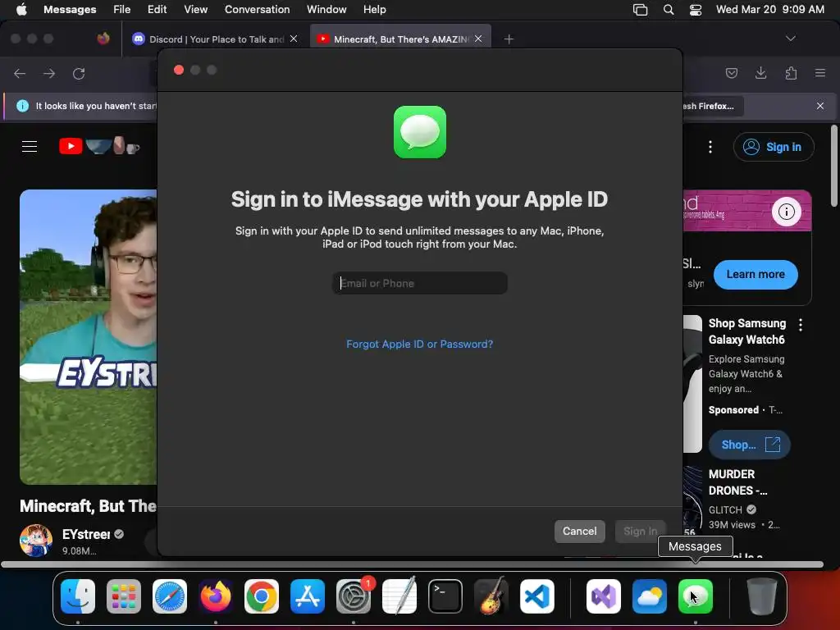The height and width of the screenshot is (630, 840).
Task: Click Forgot Apple ID or Password link
Action: 419,344
